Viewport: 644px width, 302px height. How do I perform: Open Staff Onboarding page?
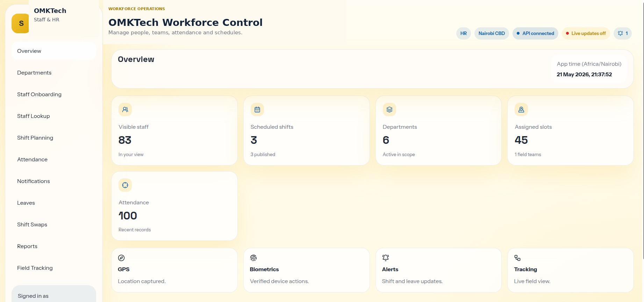(x=54, y=94)
